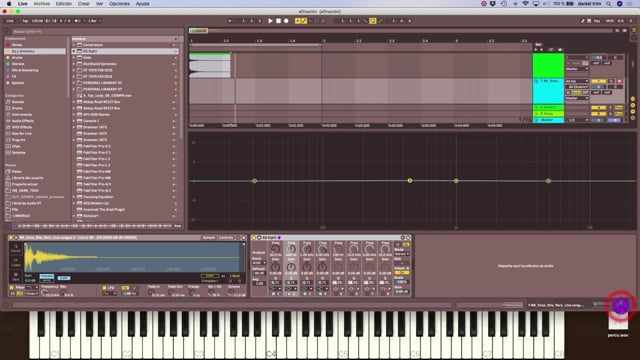Click the Raw preview button in browser
The width and height of the screenshot is (640, 360).
[x=178, y=226]
